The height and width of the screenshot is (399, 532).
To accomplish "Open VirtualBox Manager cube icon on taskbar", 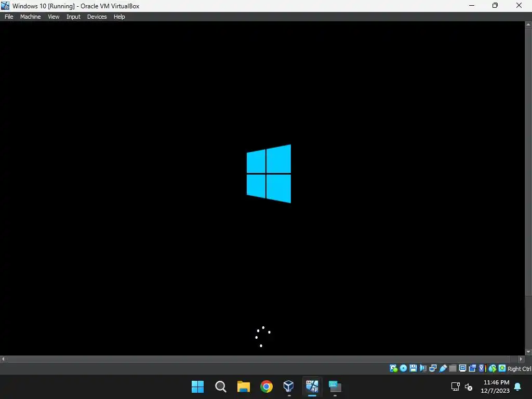I will [289, 387].
